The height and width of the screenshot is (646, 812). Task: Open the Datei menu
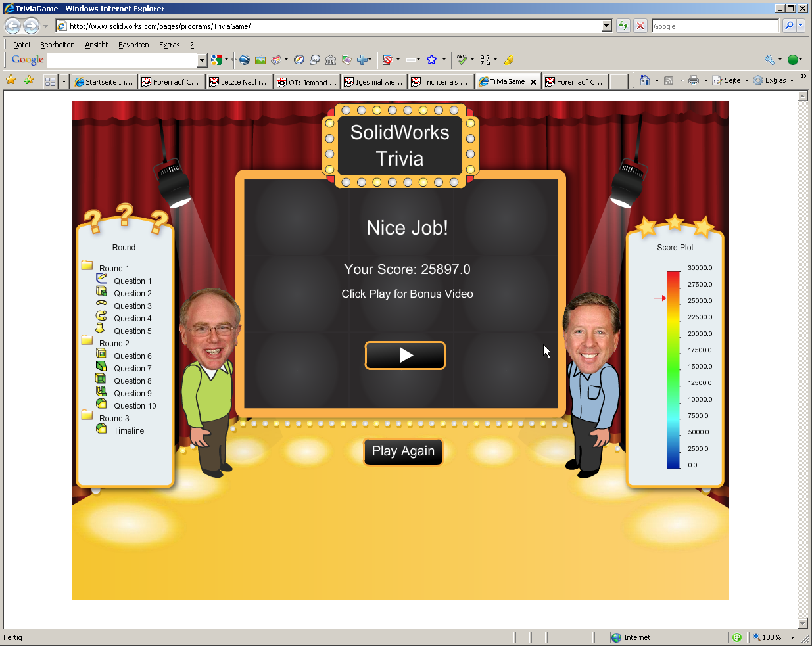coord(22,45)
